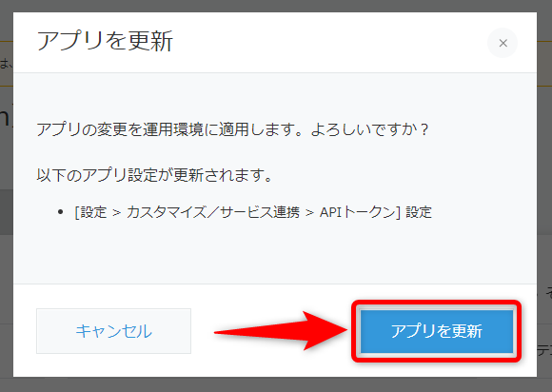Click the dimmed strip below the dialog
The width and height of the screenshot is (552, 392).
pos(276,384)
